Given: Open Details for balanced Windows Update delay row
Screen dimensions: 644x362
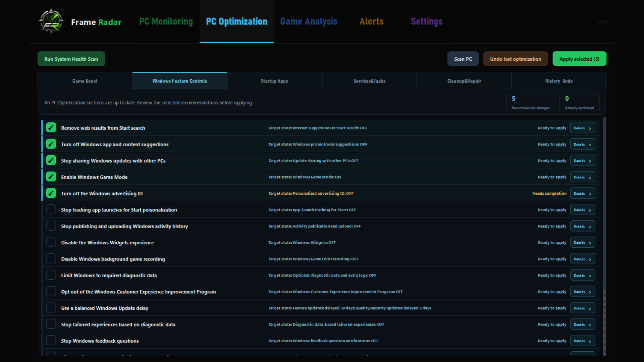Looking at the screenshot, I should (583, 308).
